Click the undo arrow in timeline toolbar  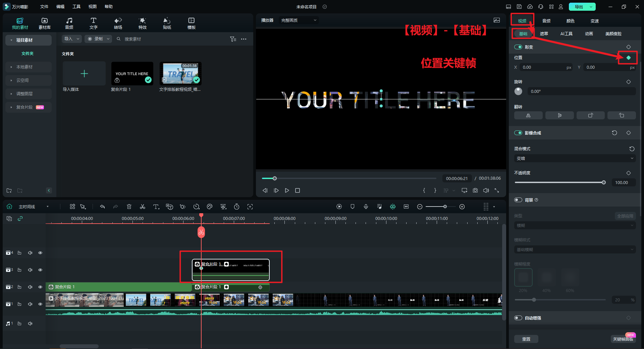(x=102, y=207)
